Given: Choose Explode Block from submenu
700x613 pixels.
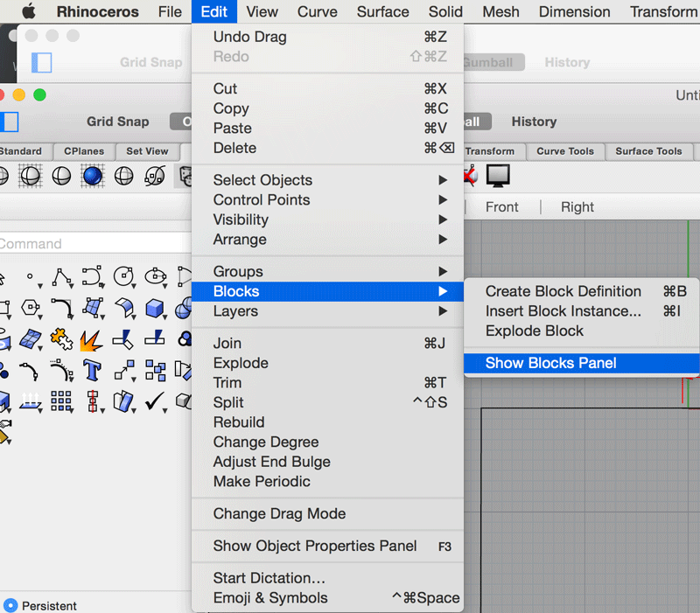Looking at the screenshot, I should 582,331.
